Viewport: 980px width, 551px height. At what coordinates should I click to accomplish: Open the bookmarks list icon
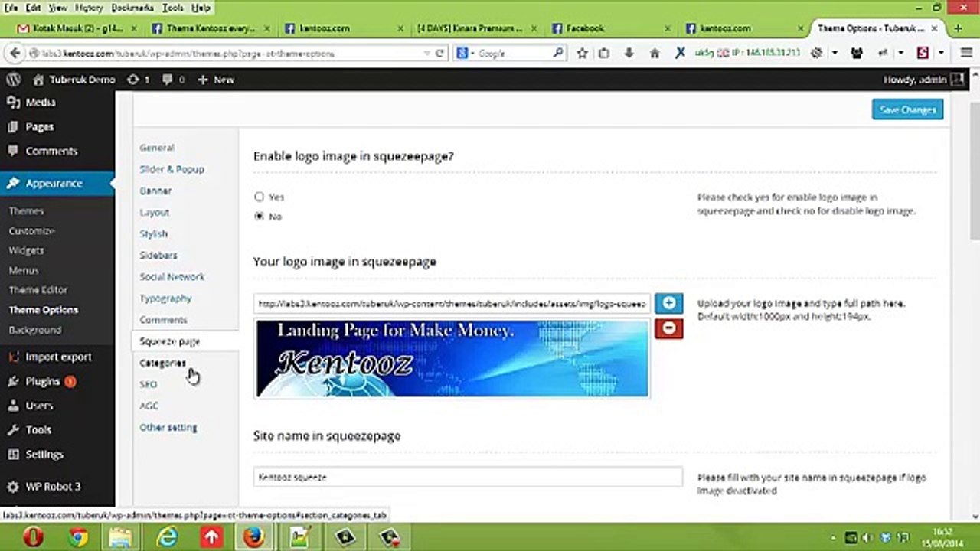604,54
